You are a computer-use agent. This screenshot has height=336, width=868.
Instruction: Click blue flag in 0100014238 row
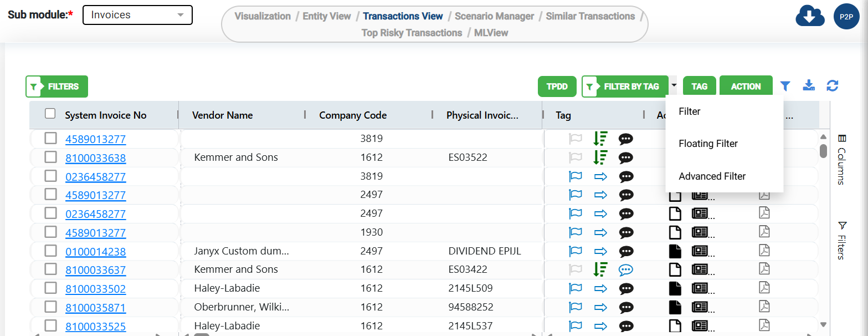(576, 252)
